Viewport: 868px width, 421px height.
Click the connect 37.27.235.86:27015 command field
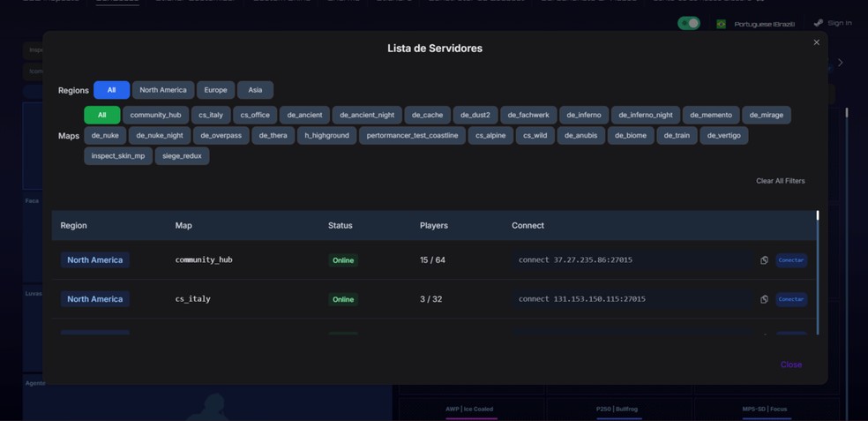[x=632, y=260]
